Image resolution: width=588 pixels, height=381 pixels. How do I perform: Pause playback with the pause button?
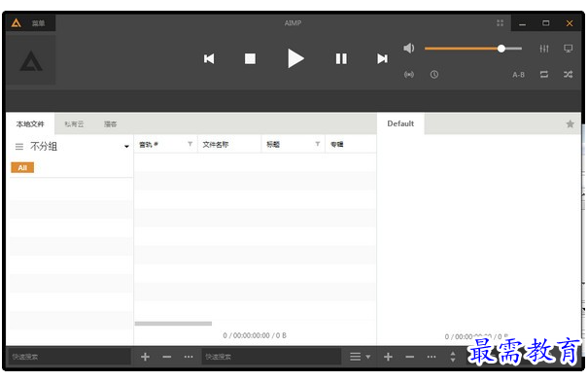341,59
